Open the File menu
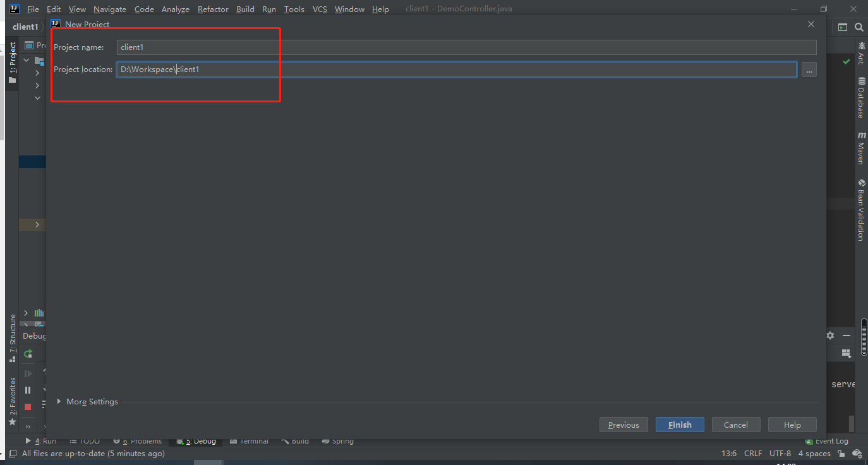868x465 pixels. (x=33, y=9)
